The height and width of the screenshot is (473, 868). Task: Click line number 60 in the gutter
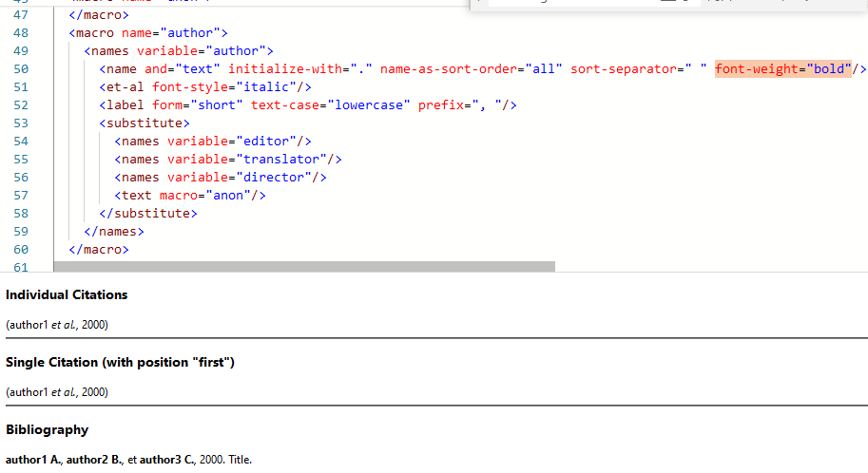coord(21,249)
